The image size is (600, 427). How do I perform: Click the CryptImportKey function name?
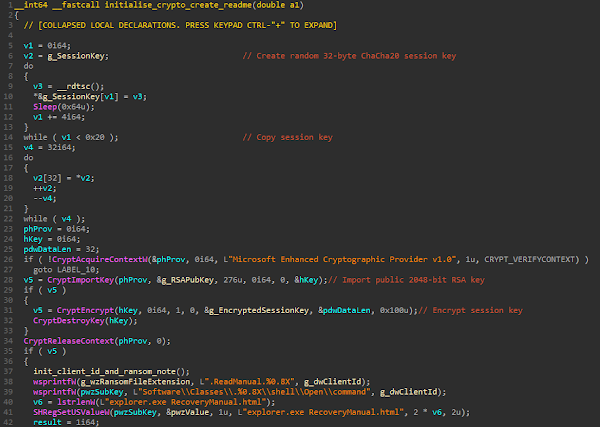[x=80, y=280]
